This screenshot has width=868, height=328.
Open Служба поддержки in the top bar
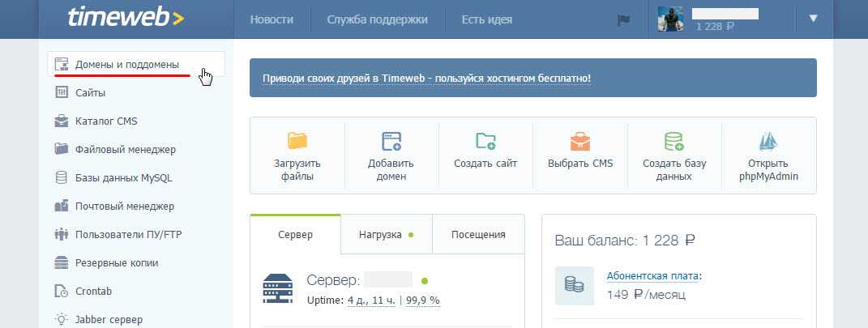point(377,19)
